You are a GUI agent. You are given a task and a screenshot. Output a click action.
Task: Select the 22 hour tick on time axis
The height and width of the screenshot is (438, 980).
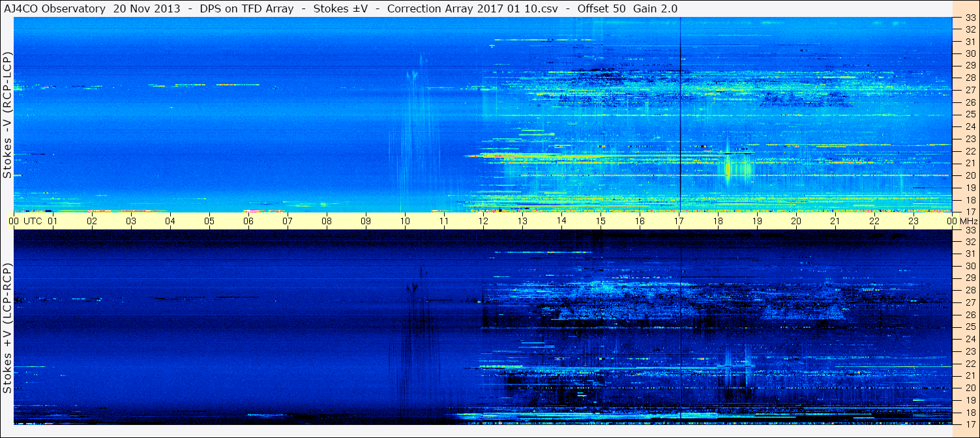[x=874, y=221]
